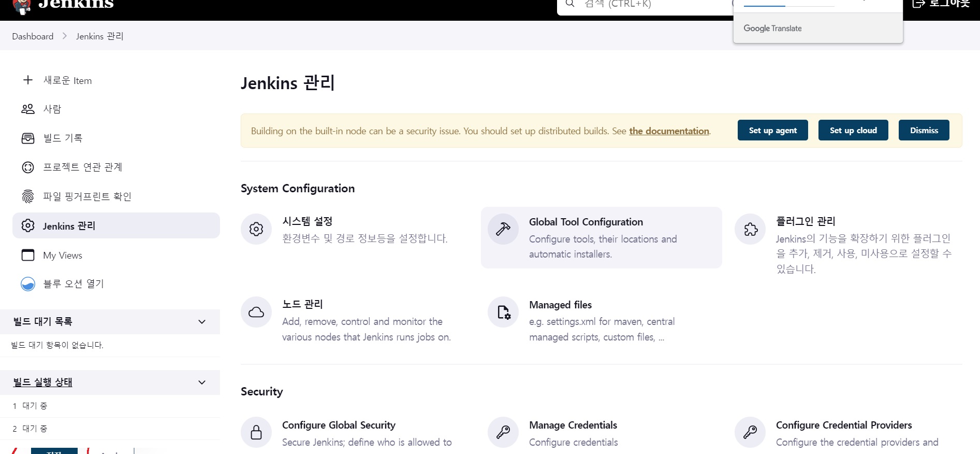Click the search magnifier icon in header

tap(570, 4)
